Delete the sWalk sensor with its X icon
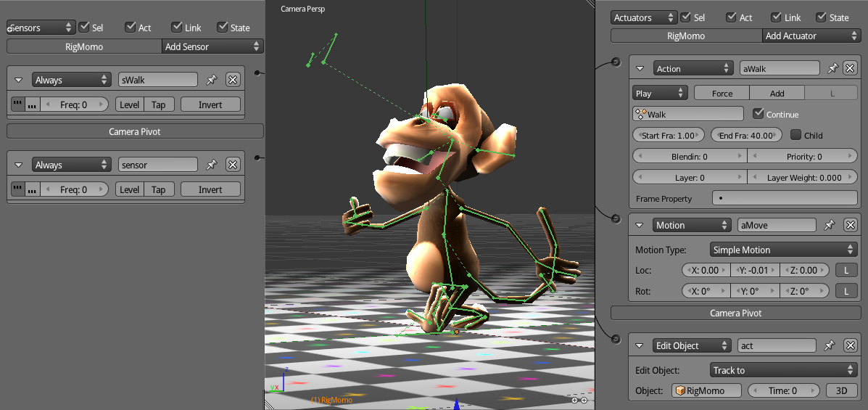The height and width of the screenshot is (410, 868). tap(233, 80)
